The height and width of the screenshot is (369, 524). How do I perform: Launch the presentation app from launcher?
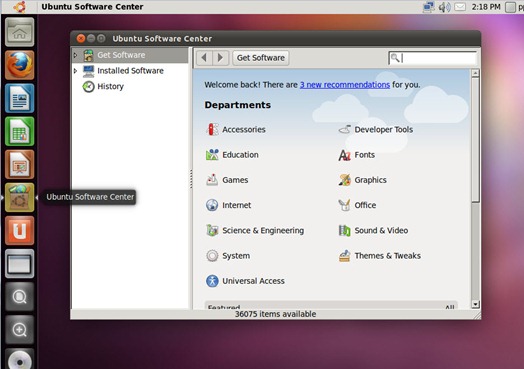[x=19, y=164]
